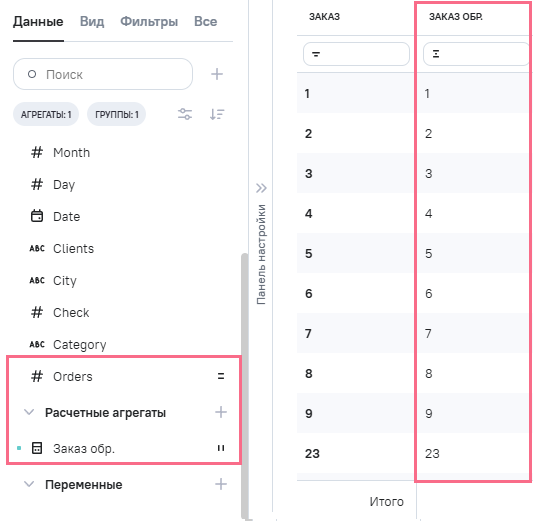Image resolution: width=533 pixels, height=521 pixels.
Task: Click the calendar icon beside Date
Action: coord(37,216)
